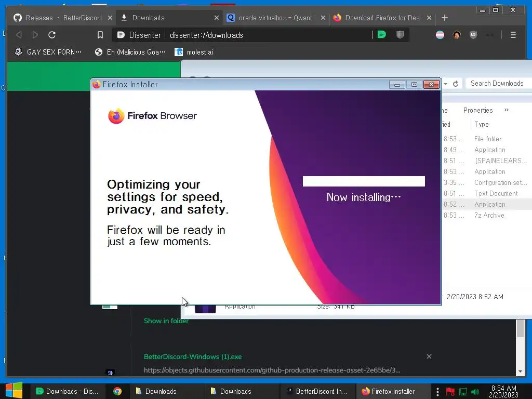Select the highlighted 8:52 Application row
Screen dimensions: 532x399
click(x=487, y=204)
